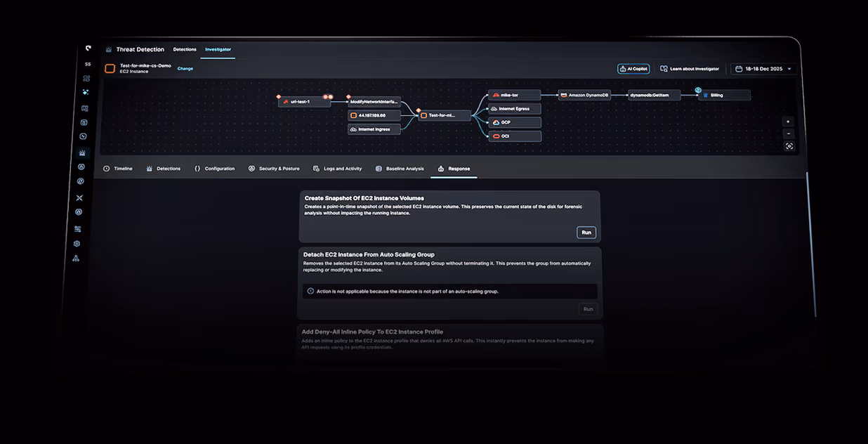Viewport: 868px width, 444px height.
Task: Open the 18-18 Dec 2025 date range dropdown
Action: pyautogui.click(x=763, y=69)
